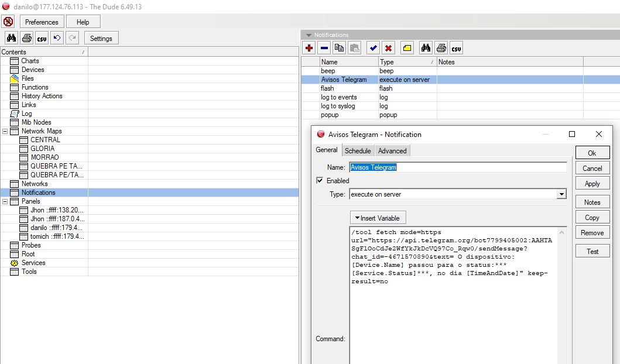Sort by the Contents column header
The image size is (620, 364).
(x=44, y=51)
